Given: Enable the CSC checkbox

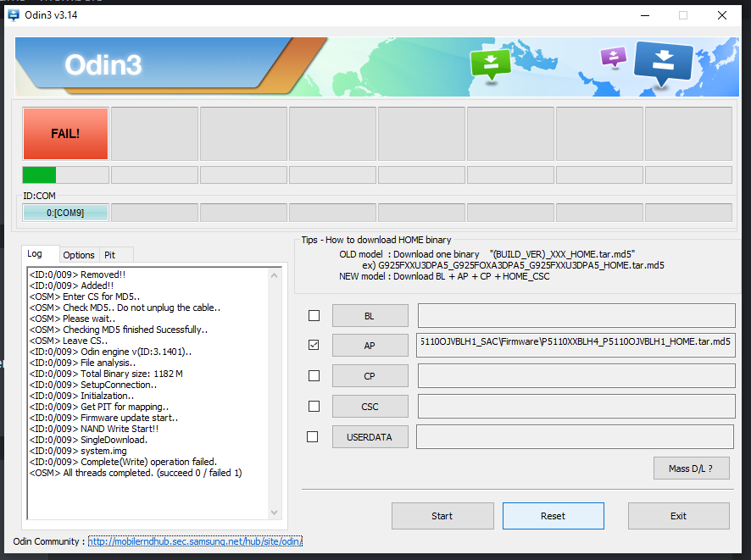Looking at the screenshot, I should tap(314, 407).
